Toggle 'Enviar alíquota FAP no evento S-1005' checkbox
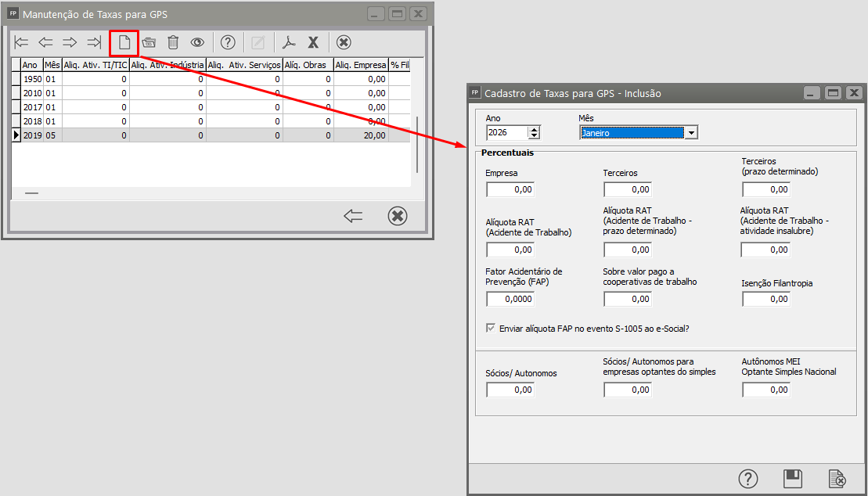This screenshot has height=496, width=868. click(x=492, y=329)
